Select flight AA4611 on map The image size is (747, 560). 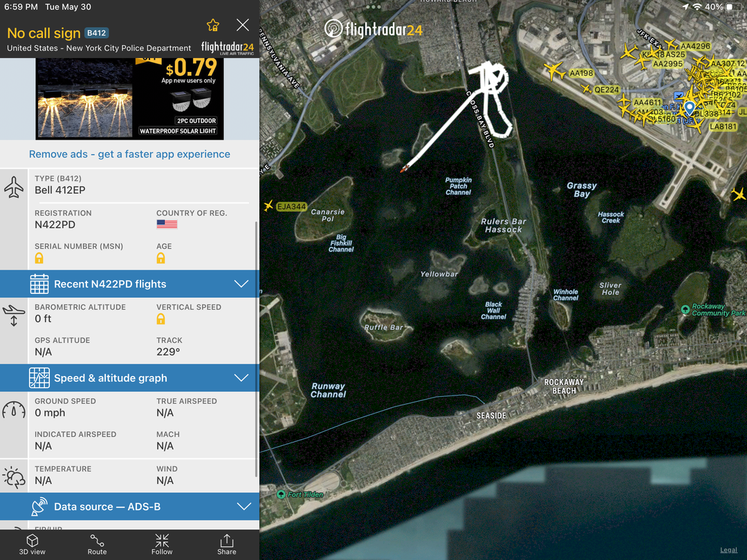pos(647,102)
